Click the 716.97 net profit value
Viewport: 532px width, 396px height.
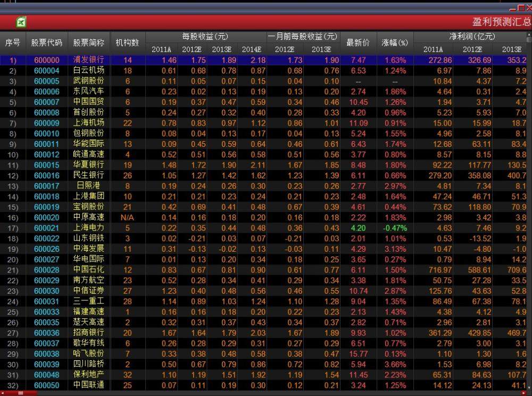coord(440,270)
